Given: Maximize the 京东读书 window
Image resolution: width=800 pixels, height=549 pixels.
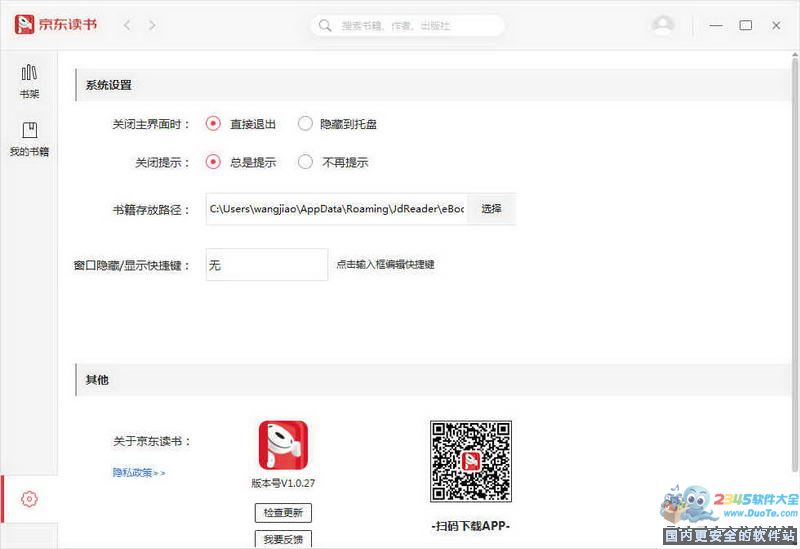Looking at the screenshot, I should [x=746, y=25].
